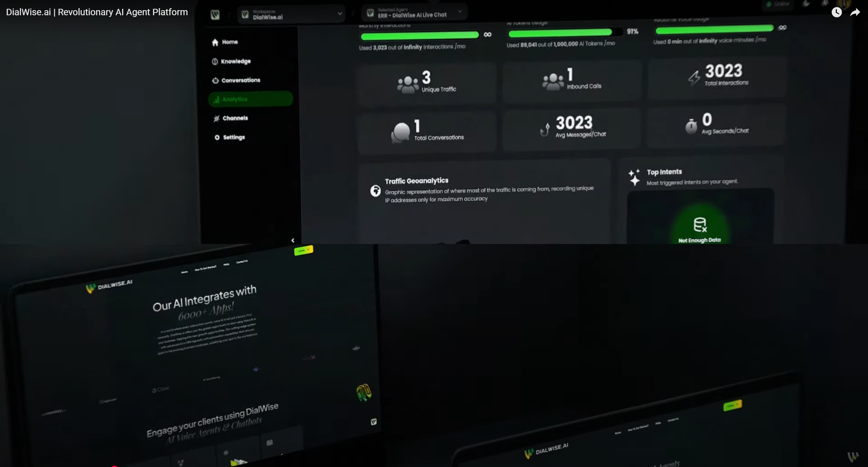The image size is (868, 467).
Task: Click the Total Conversations label
Action: pos(439,138)
